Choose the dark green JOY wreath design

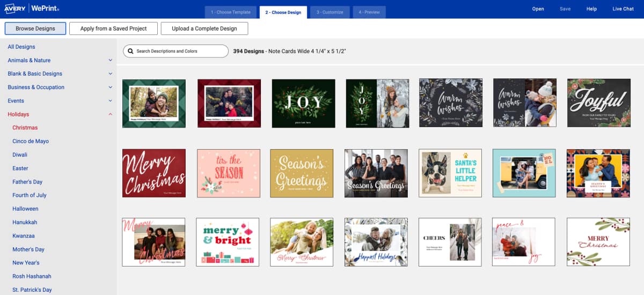[x=303, y=104]
